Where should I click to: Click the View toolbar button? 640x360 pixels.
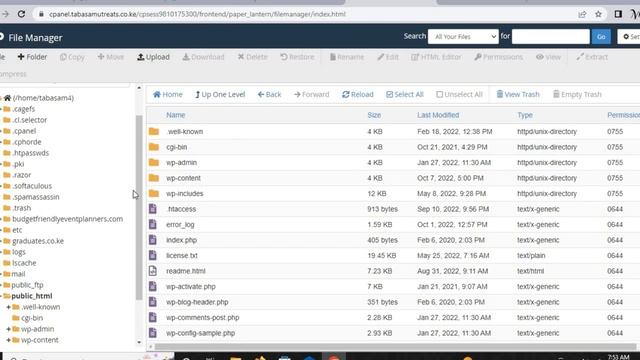(548, 57)
